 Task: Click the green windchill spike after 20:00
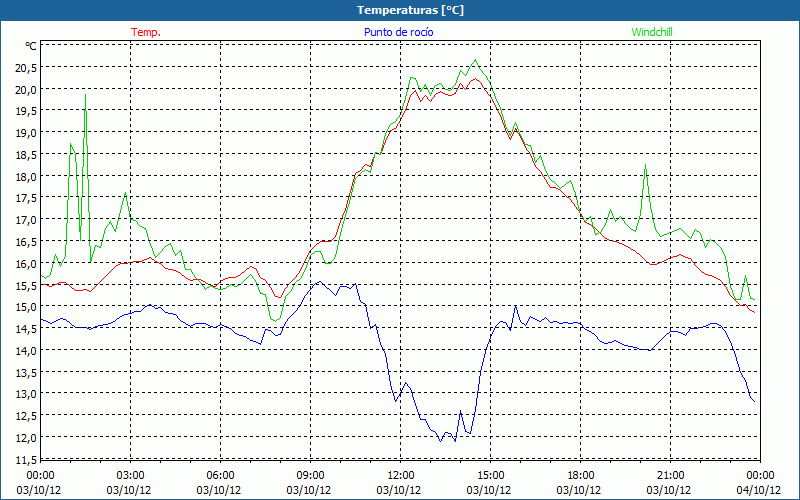pyautogui.click(x=645, y=165)
